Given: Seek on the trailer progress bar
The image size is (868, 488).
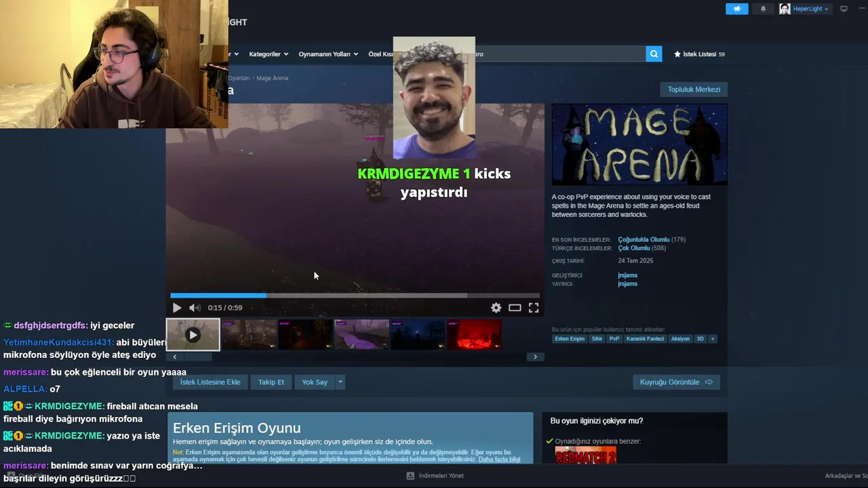Looking at the screenshot, I should click(x=355, y=296).
